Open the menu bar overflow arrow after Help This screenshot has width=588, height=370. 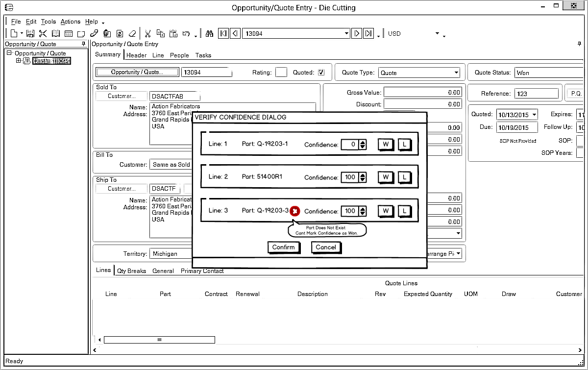(x=103, y=23)
